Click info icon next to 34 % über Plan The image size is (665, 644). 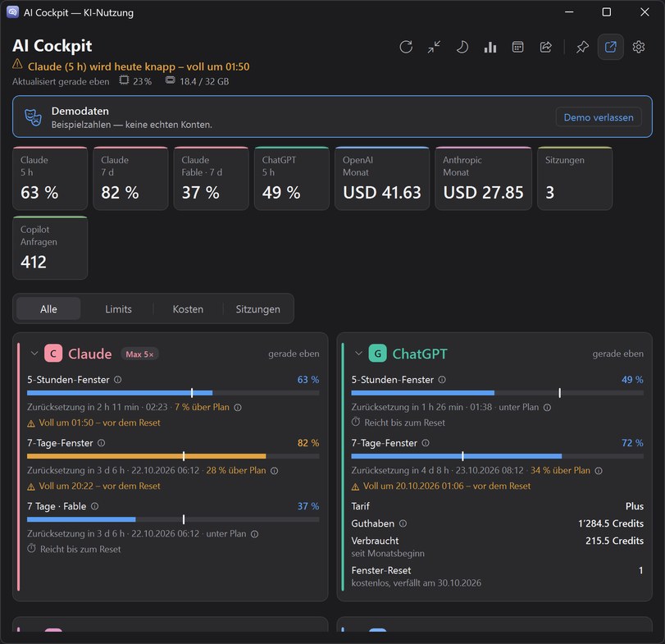click(599, 470)
